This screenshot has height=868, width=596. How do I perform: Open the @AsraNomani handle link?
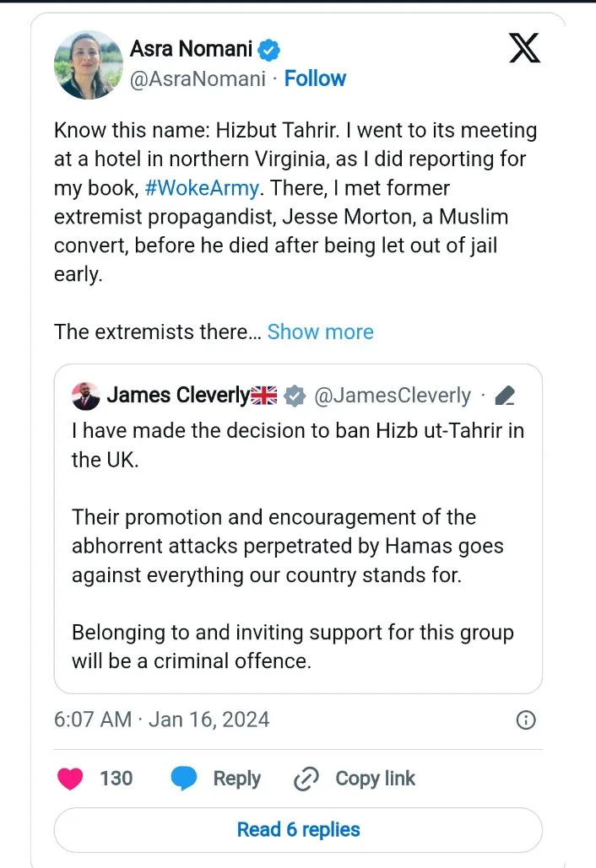coord(196,78)
